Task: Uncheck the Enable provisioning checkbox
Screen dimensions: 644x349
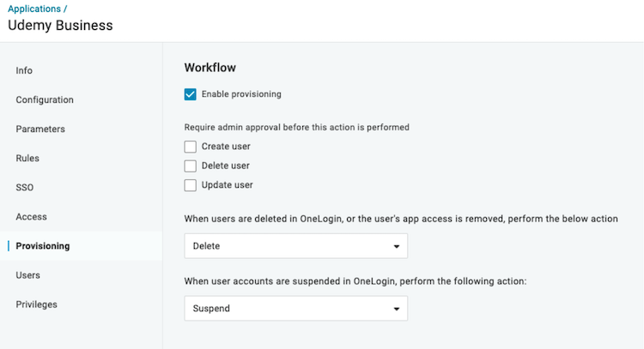Action: pos(191,94)
